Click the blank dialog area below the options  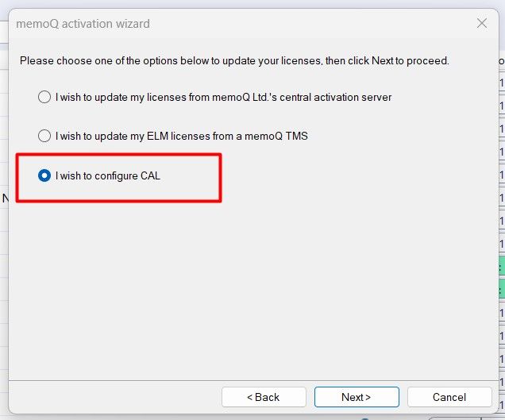[x=253, y=290]
